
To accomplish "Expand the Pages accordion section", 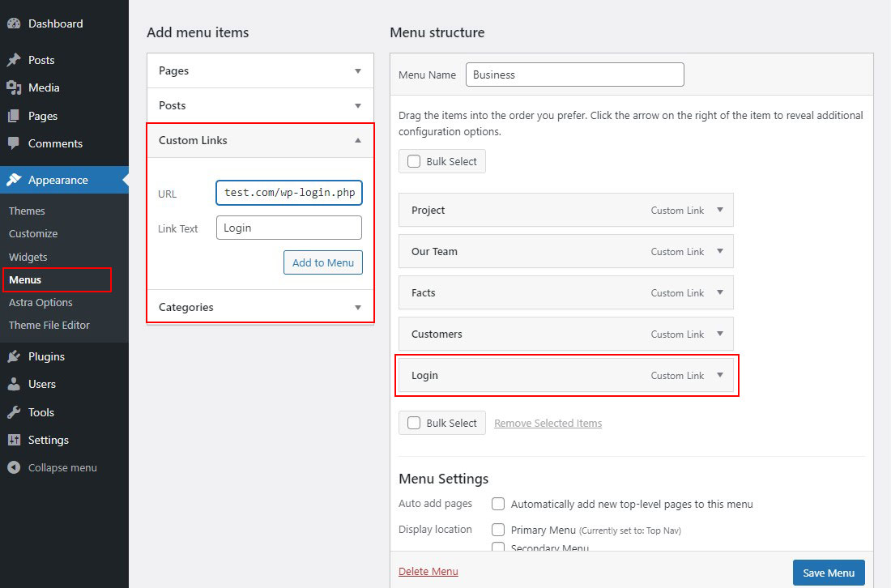I will tap(358, 70).
